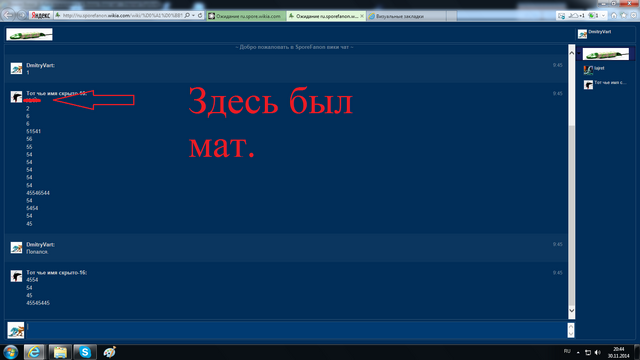Open the toolbar dropdown arrow beside traffic widget
The height and width of the screenshot is (360, 640).
tap(603, 16)
